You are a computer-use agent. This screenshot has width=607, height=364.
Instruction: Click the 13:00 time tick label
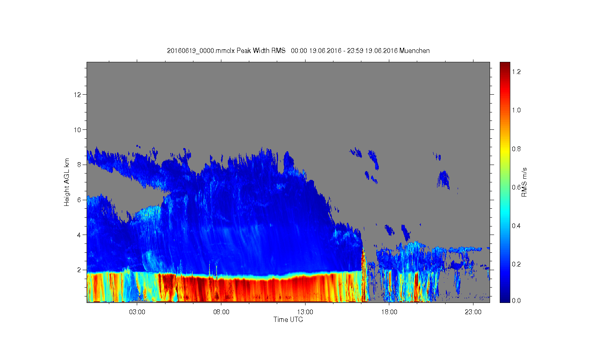[x=305, y=312]
